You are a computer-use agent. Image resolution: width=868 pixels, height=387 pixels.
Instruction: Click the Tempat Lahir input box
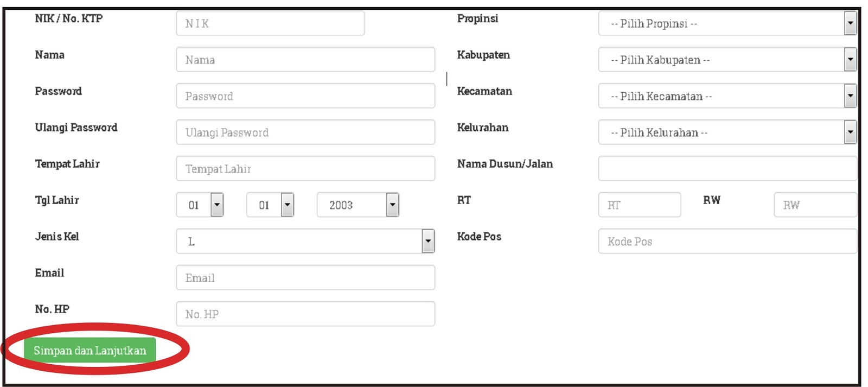[305, 169]
